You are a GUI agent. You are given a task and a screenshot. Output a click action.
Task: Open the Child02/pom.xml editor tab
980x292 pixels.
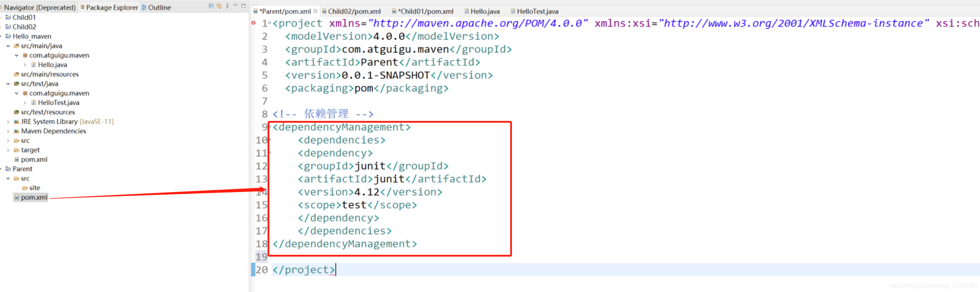(351, 11)
